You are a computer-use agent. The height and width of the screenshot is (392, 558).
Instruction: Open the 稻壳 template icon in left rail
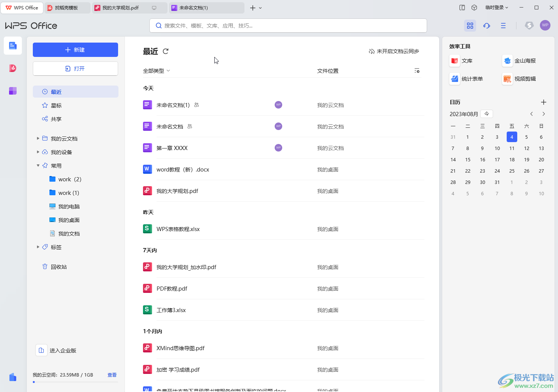[x=13, y=68]
